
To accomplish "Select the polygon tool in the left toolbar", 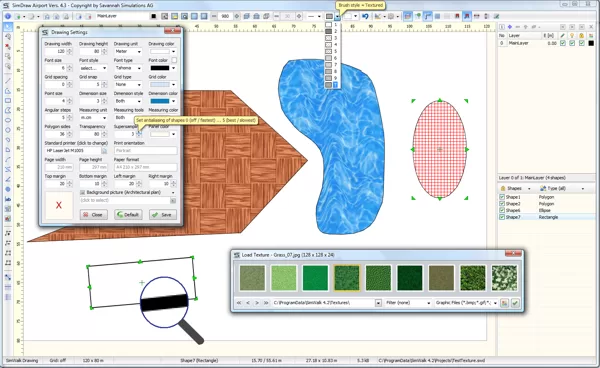I will [x=8, y=110].
